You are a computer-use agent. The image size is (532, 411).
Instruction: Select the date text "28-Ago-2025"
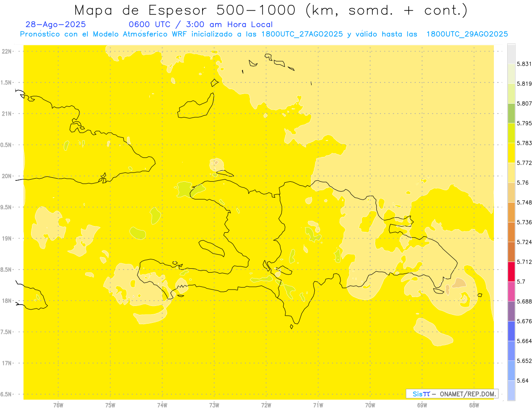pyautogui.click(x=56, y=25)
